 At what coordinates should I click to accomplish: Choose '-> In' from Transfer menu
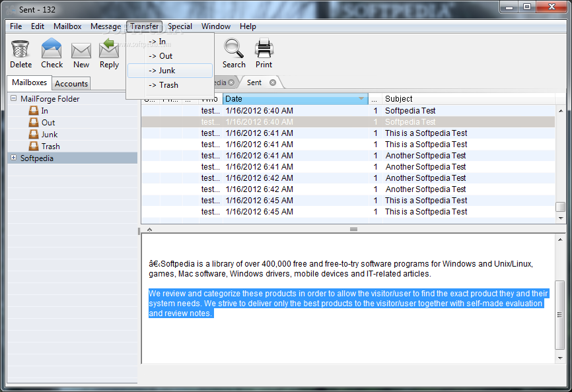(170, 42)
